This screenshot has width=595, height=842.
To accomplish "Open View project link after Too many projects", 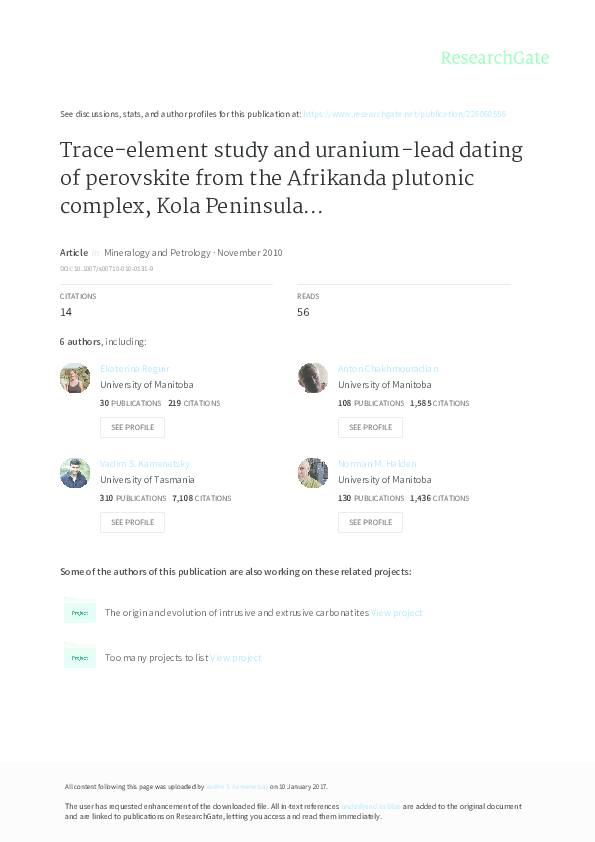I will (x=235, y=658).
